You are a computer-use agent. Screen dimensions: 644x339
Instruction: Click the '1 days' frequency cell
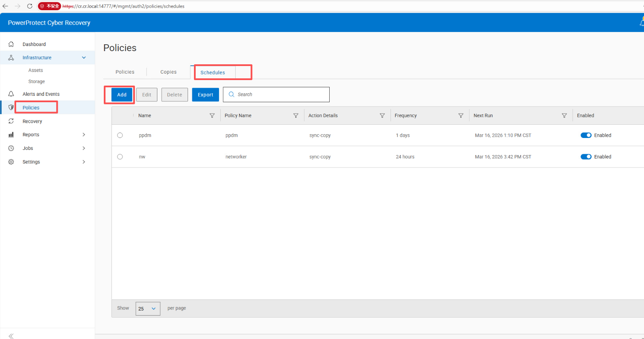click(x=403, y=135)
